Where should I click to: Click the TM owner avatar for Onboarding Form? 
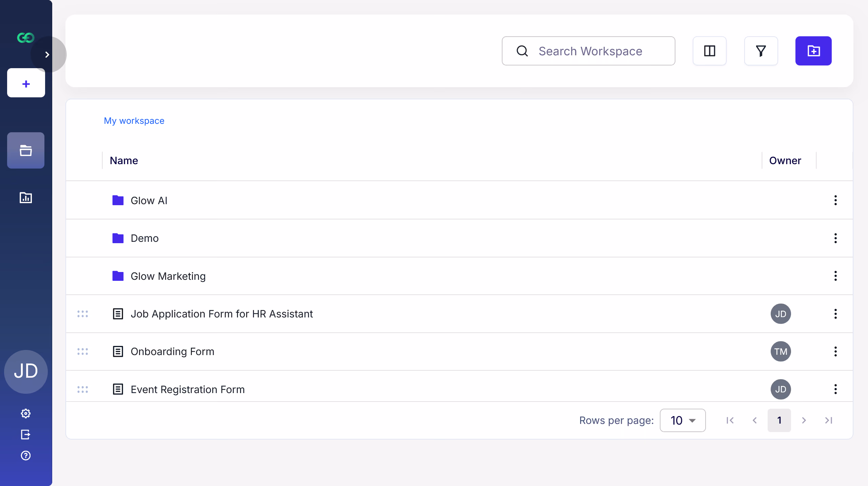click(x=781, y=351)
